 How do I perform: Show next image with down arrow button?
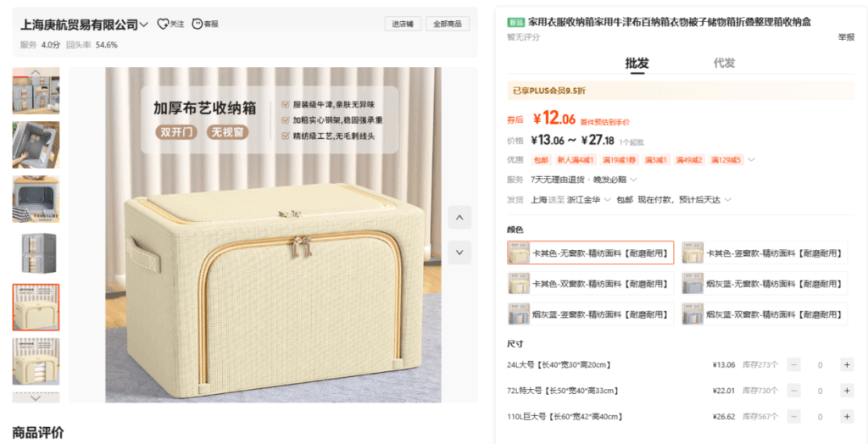pyautogui.click(x=459, y=253)
